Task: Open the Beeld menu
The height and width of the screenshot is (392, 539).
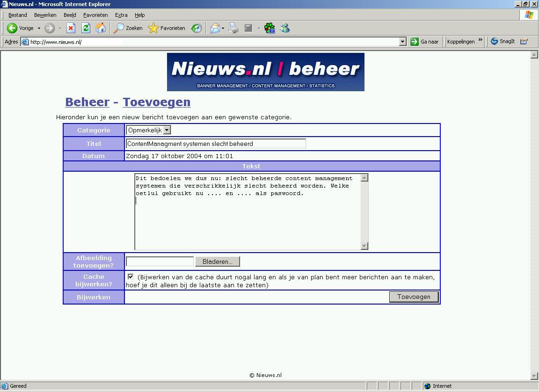Action: 70,15
